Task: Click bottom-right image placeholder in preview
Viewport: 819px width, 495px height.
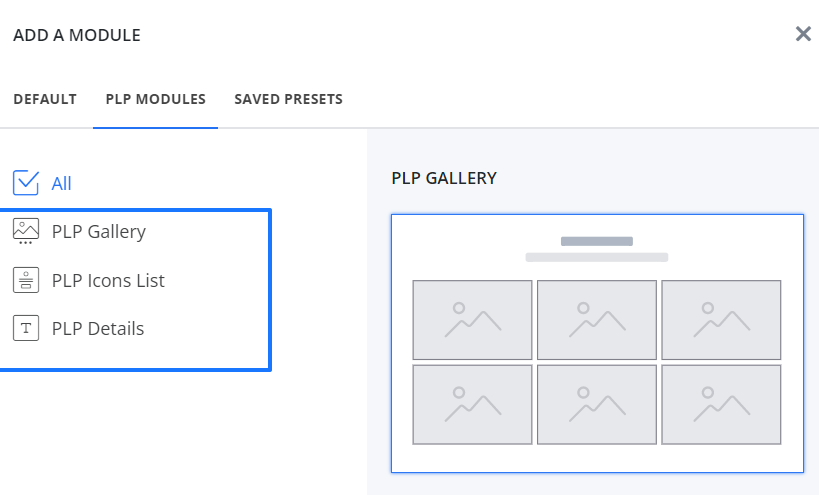Action: (x=721, y=404)
